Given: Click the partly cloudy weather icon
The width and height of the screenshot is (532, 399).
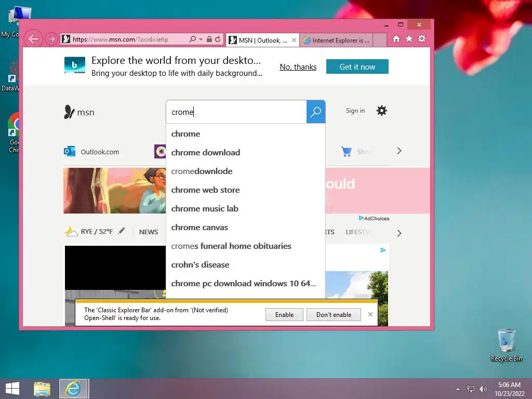Looking at the screenshot, I should 71,231.
